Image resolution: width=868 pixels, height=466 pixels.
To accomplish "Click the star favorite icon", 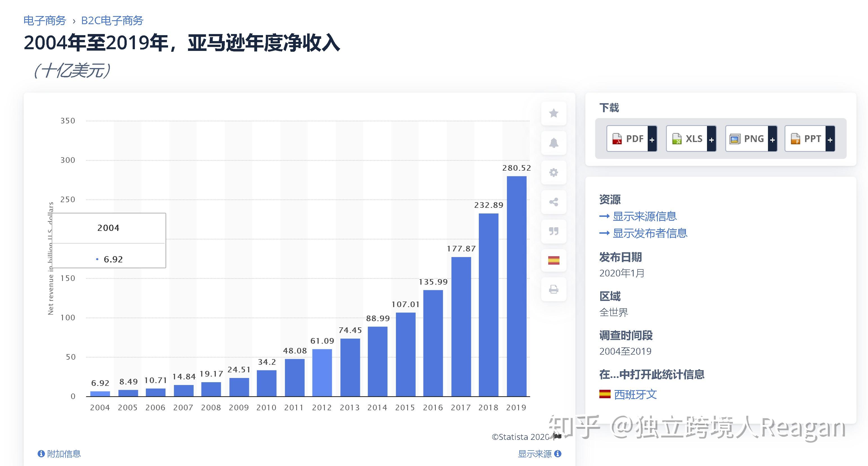I will 554,113.
